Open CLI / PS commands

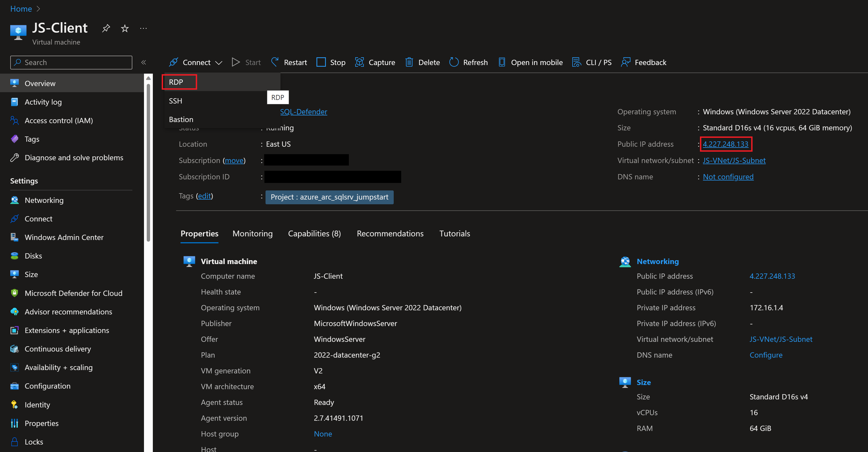tap(592, 62)
